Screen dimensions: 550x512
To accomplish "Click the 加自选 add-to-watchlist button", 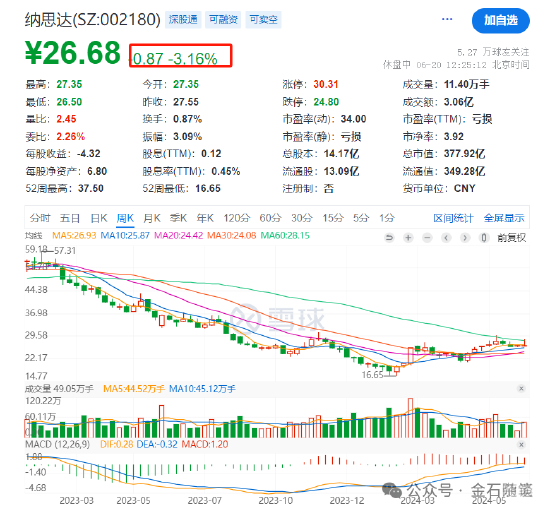I will [x=501, y=20].
